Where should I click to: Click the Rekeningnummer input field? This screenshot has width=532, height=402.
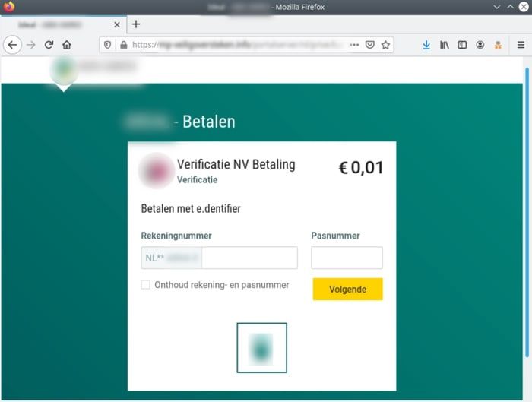[219, 258]
